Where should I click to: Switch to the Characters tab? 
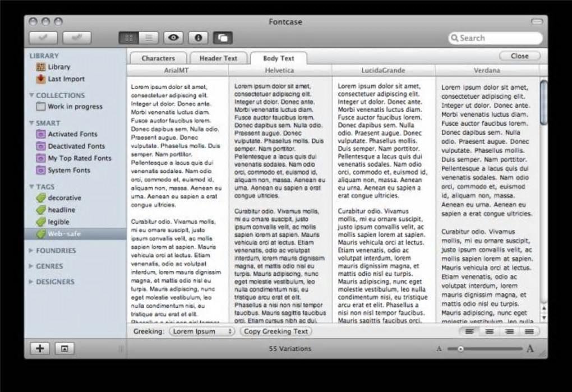point(158,58)
